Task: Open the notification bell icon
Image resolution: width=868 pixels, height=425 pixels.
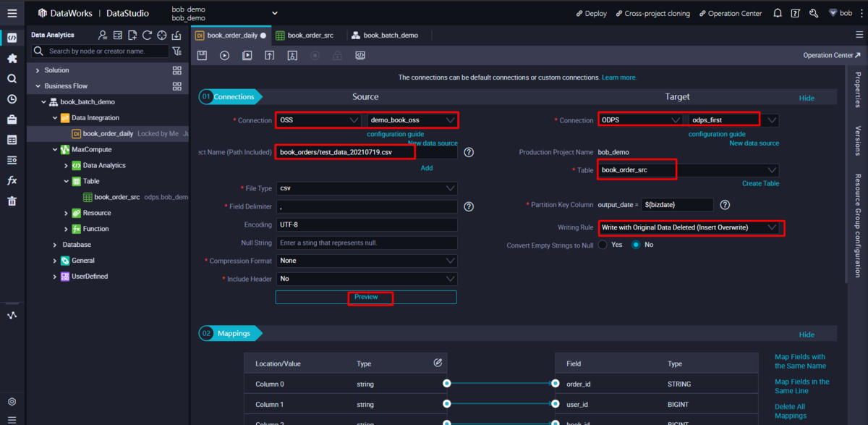Action: point(778,13)
